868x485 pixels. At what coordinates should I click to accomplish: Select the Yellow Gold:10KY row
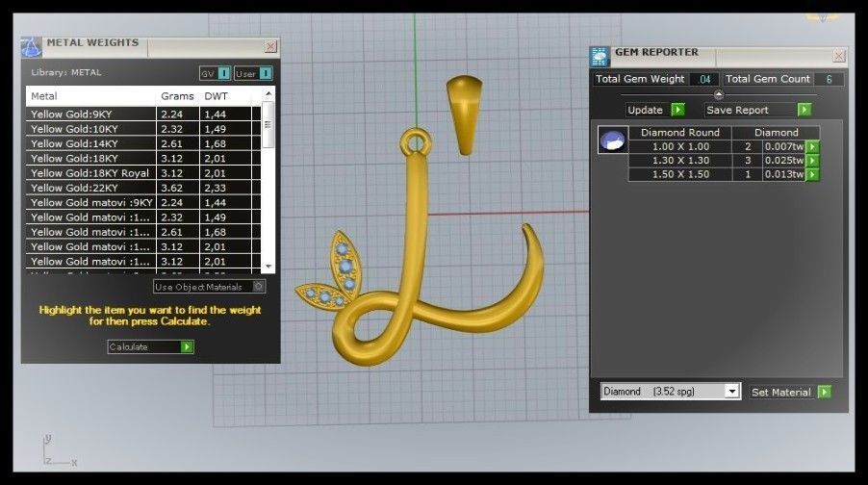pos(143,128)
